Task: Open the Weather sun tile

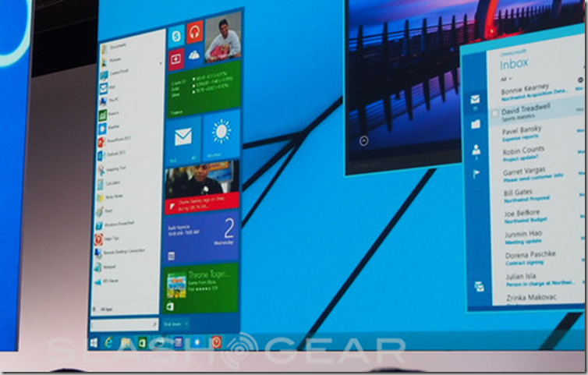Action: [221, 135]
